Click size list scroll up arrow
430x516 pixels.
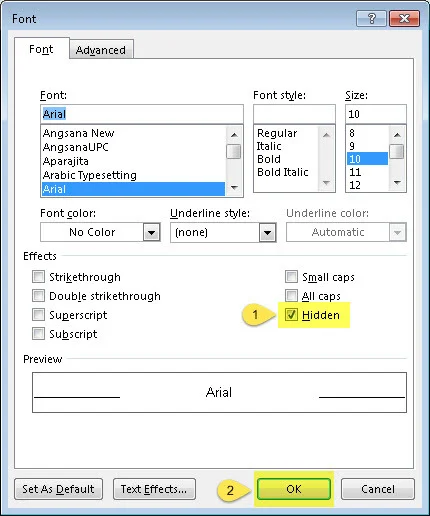[x=397, y=135]
